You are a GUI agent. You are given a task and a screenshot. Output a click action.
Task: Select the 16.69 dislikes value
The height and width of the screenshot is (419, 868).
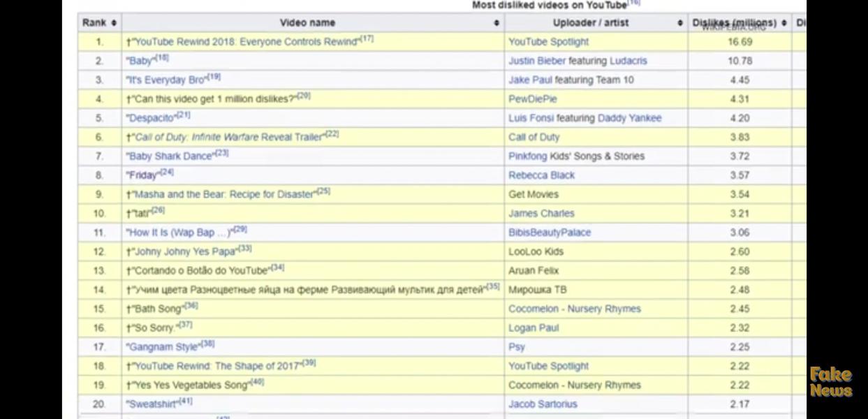740,42
